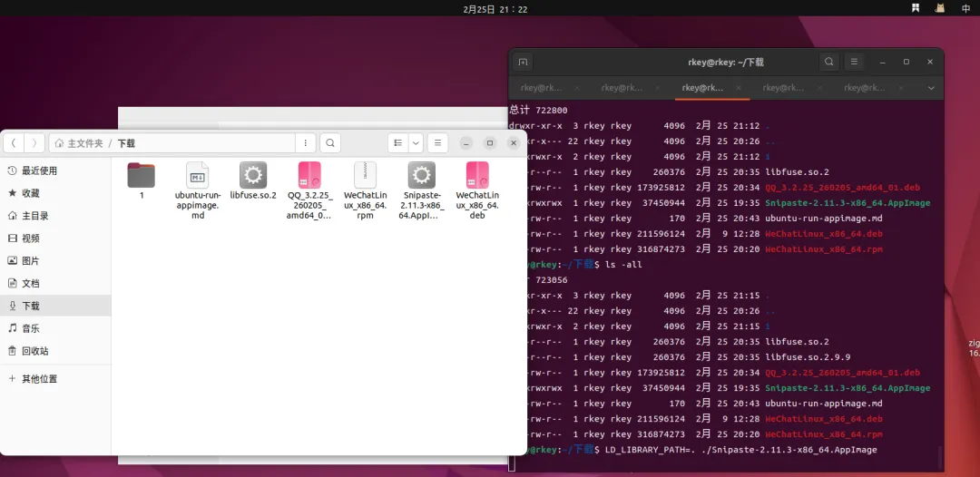Image resolution: width=980 pixels, height=477 pixels.
Task: Open 收藏 starred items in sidebar
Action: pos(55,193)
